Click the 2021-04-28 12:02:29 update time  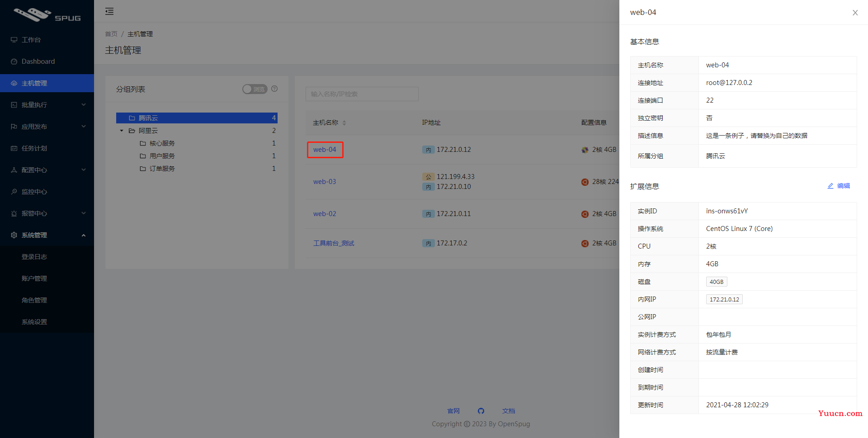pyautogui.click(x=737, y=405)
